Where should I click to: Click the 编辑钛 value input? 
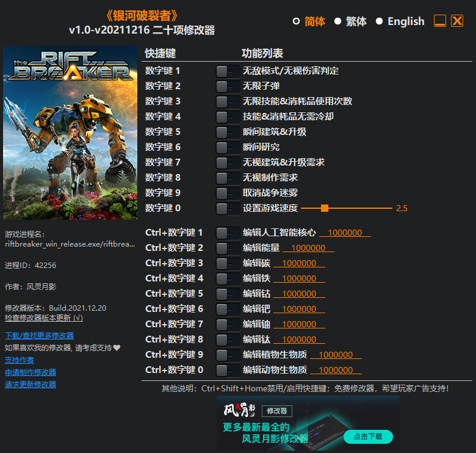(x=299, y=339)
